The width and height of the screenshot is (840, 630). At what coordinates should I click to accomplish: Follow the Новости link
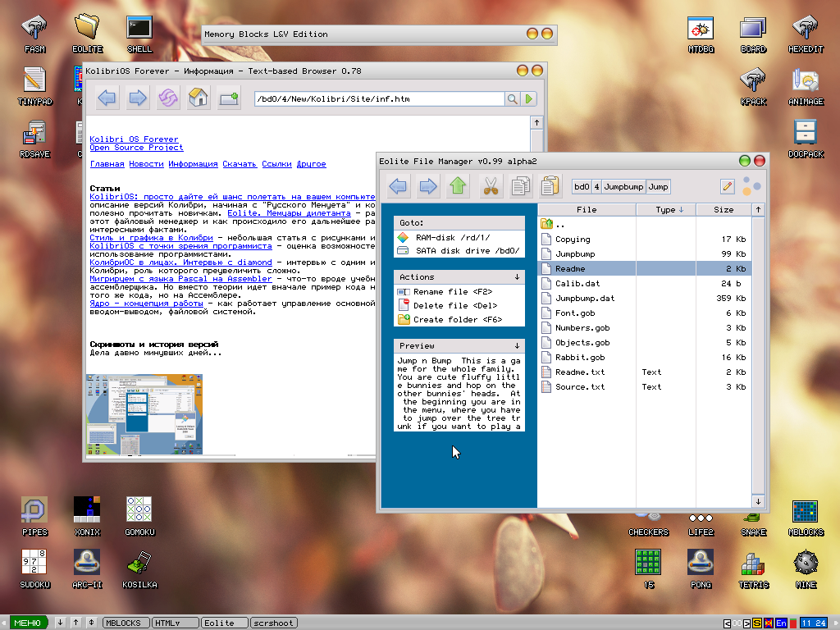click(x=146, y=164)
